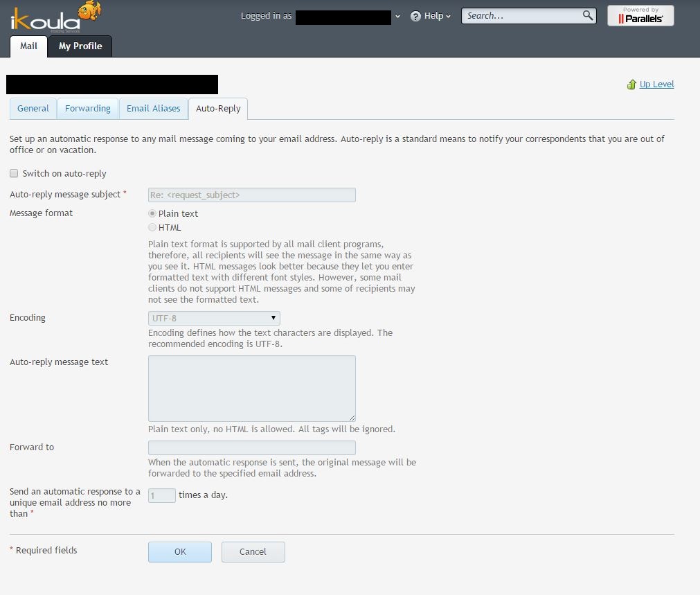
Task: Go to the General tab
Action: tap(33, 109)
